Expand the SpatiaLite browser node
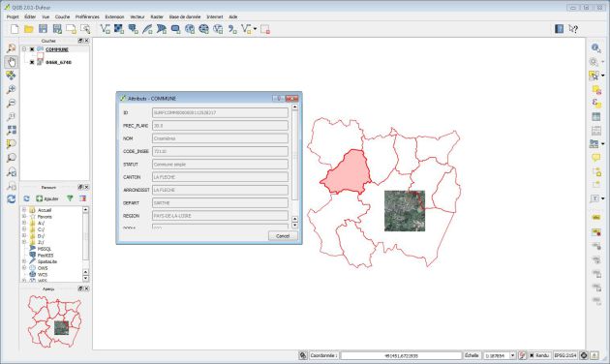The width and height of the screenshot is (610, 364). 24,261
